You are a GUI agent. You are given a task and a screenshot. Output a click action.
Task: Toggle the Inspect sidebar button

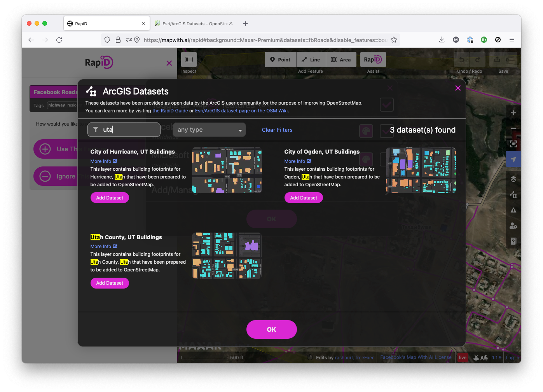[x=189, y=59]
